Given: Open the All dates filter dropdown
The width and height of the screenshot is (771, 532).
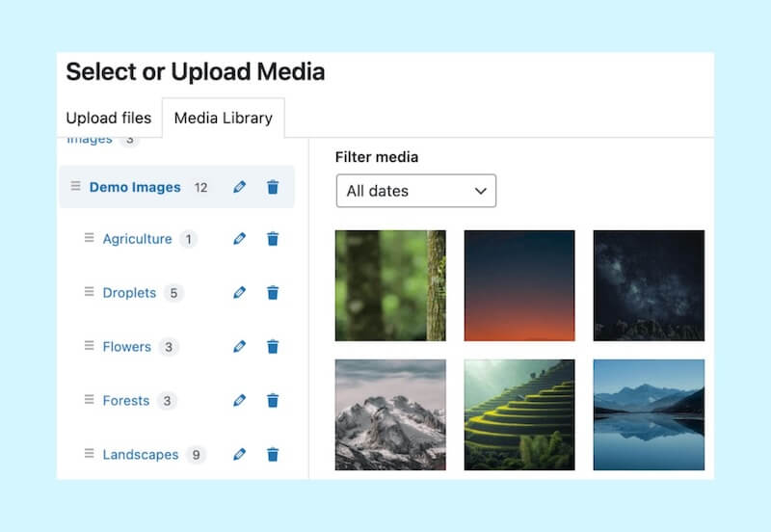Looking at the screenshot, I should click(x=415, y=191).
